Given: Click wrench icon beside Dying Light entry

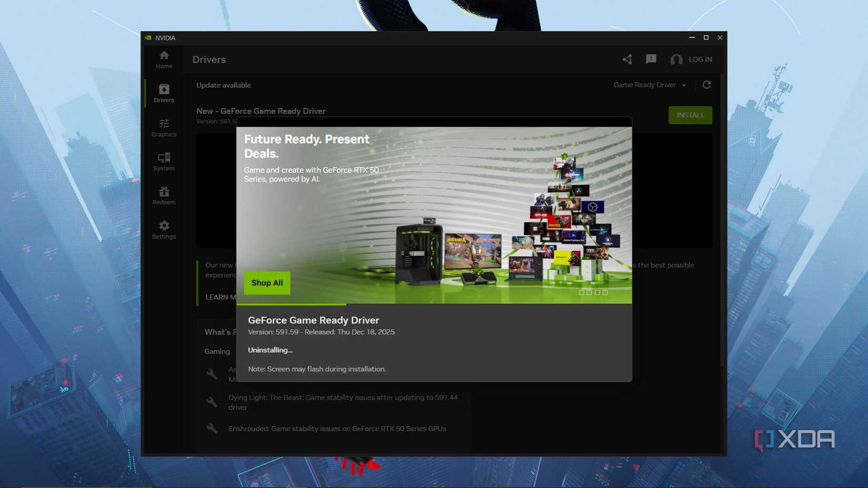Looking at the screenshot, I should point(212,402).
